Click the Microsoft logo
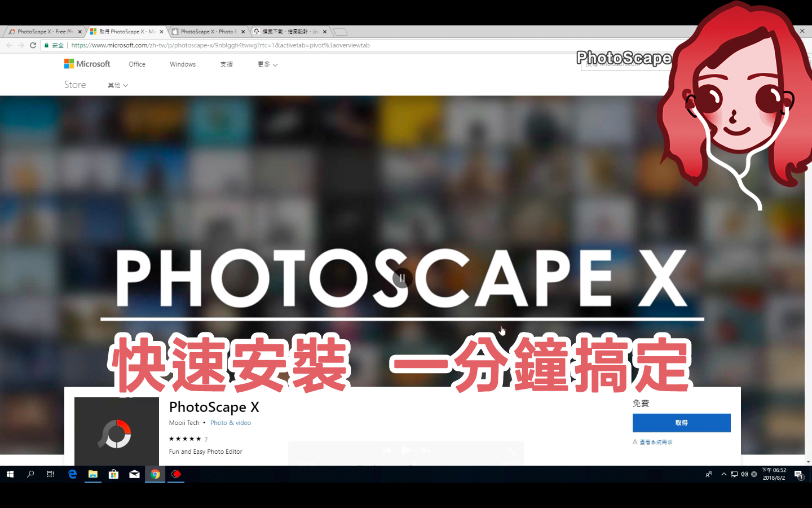Screen dimensions: 812x508 click(87, 64)
